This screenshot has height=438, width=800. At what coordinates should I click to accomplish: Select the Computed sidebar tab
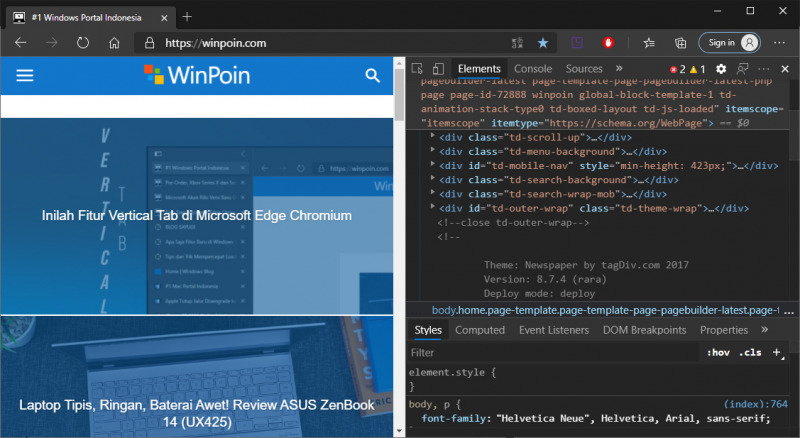click(480, 330)
